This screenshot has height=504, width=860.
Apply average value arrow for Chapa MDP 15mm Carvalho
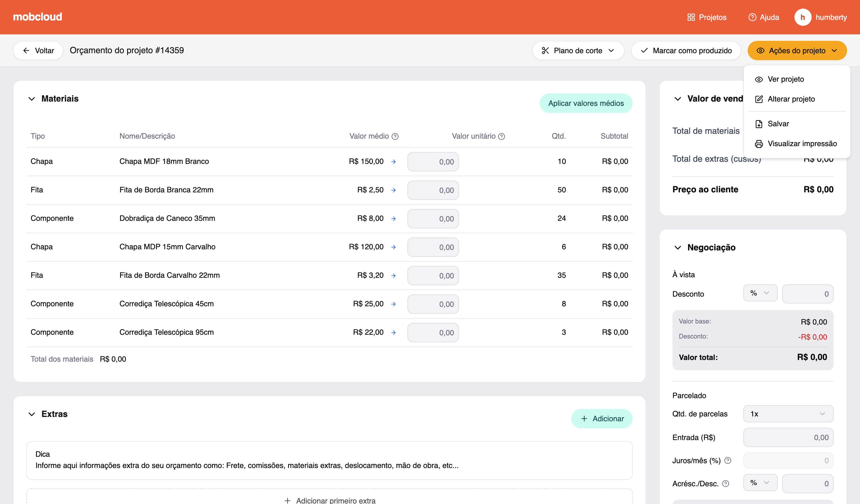(x=393, y=247)
